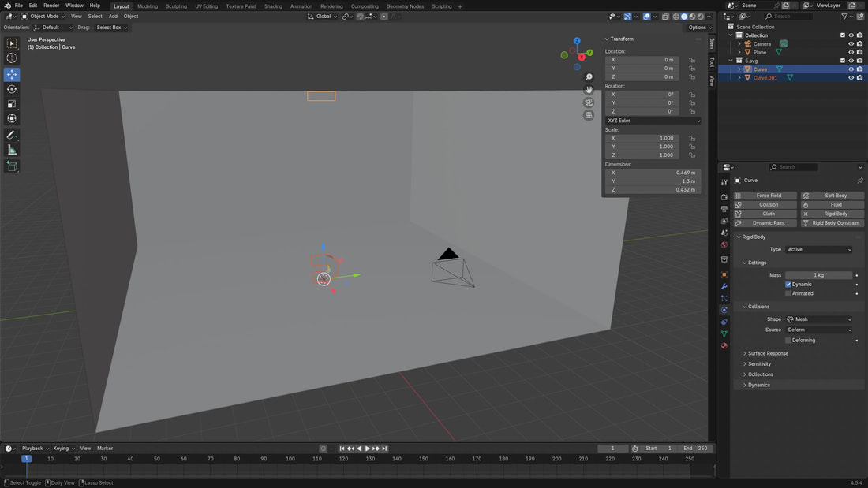Open the XYZ Euler rotation mode dropdown
This screenshot has width=868, height=488.
coord(653,121)
